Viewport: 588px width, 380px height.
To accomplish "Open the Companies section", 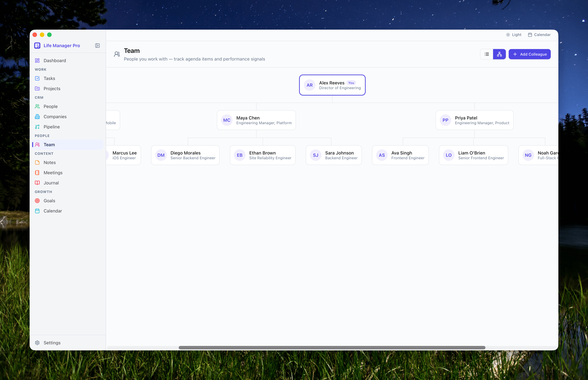I will (x=68, y=116).
